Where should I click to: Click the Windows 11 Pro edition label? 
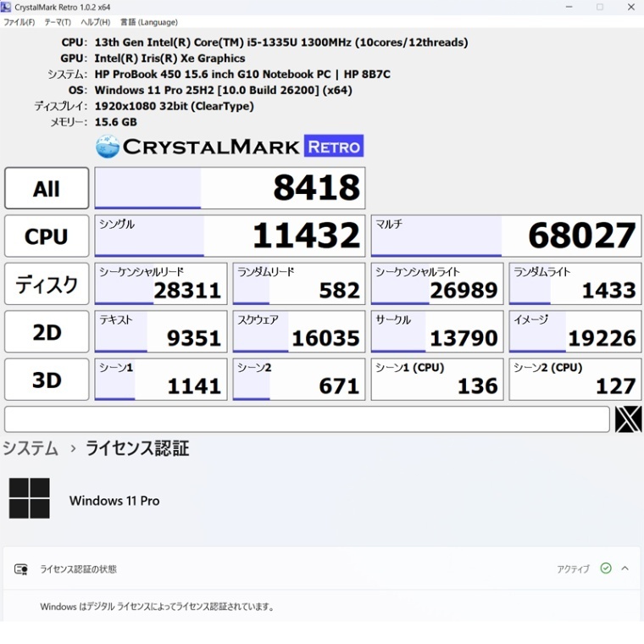point(114,501)
